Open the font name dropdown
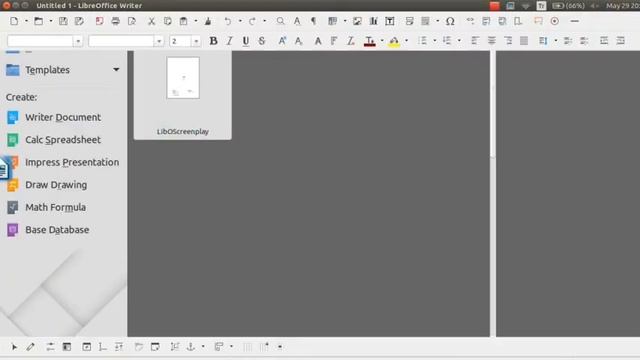640x360 pixels. 159,41
